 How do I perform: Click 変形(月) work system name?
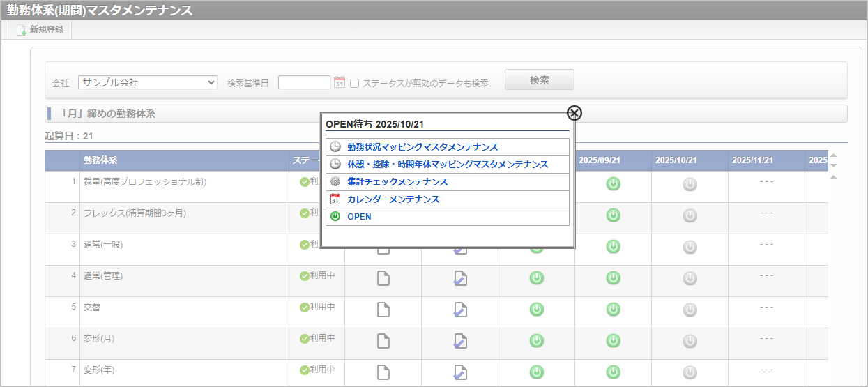(x=98, y=338)
